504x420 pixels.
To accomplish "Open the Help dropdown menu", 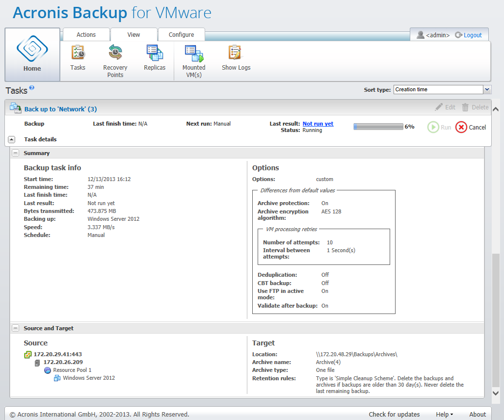I will (444, 414).
